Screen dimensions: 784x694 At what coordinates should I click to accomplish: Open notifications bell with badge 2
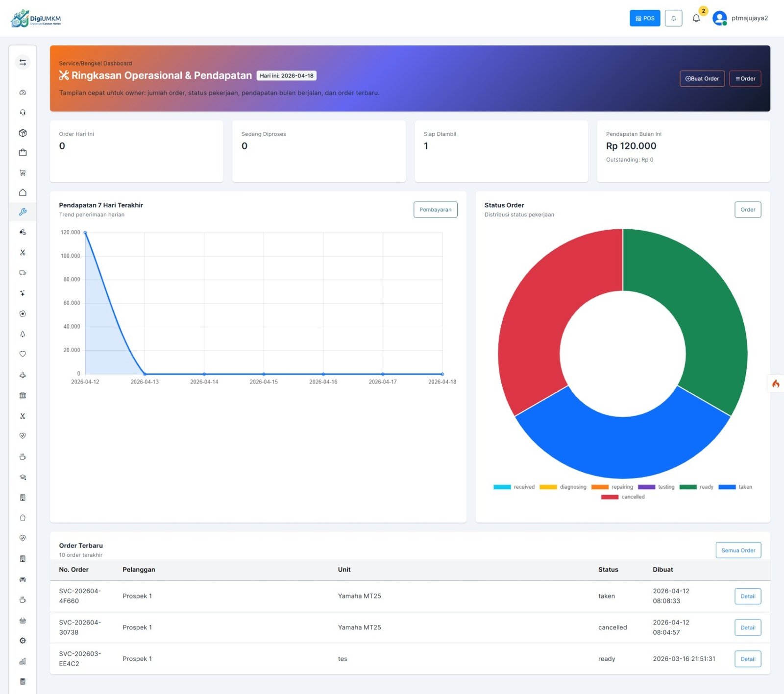point(696,18)
